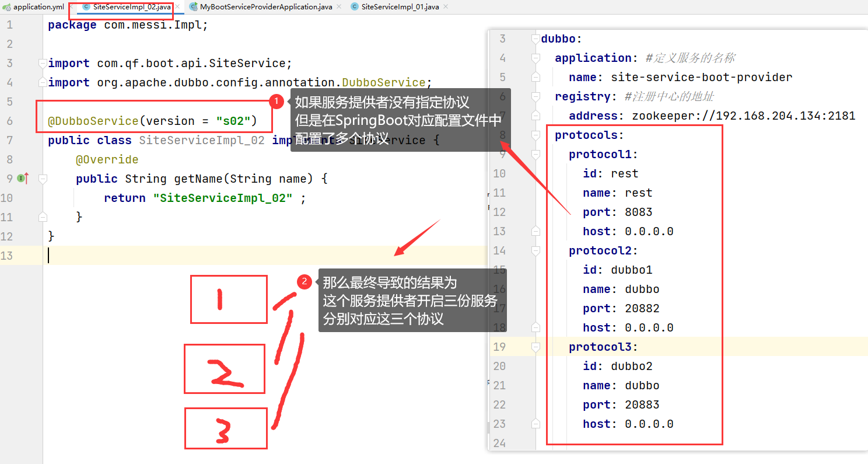Viewport: 868px width, 464px height.
Task: Click the name: rest line
Action: click(618, 193)
